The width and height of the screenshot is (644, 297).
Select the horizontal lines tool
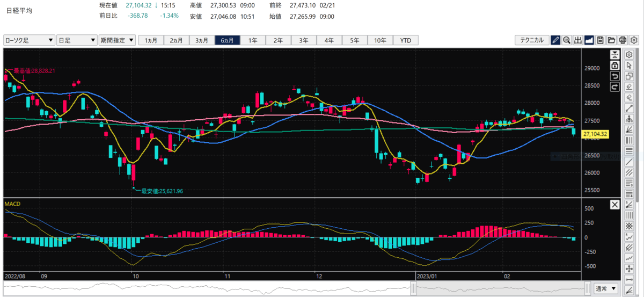point(630,151)
